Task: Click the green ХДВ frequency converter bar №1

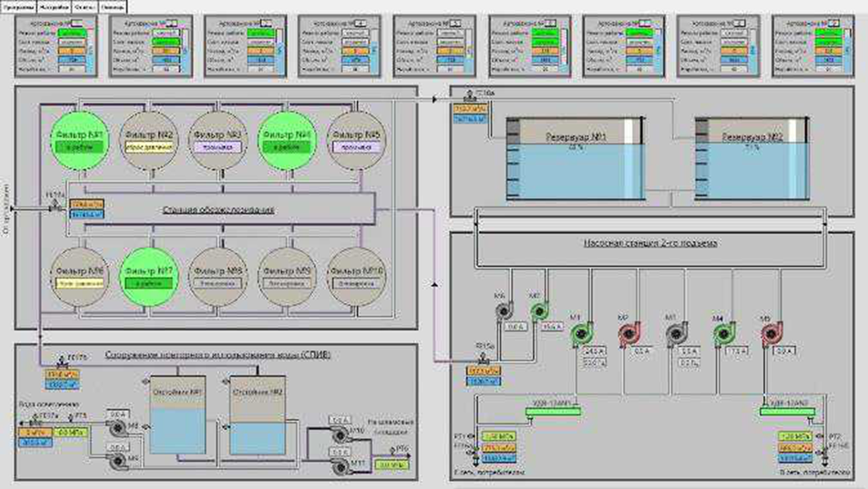Action: click(x=552, y=412)
